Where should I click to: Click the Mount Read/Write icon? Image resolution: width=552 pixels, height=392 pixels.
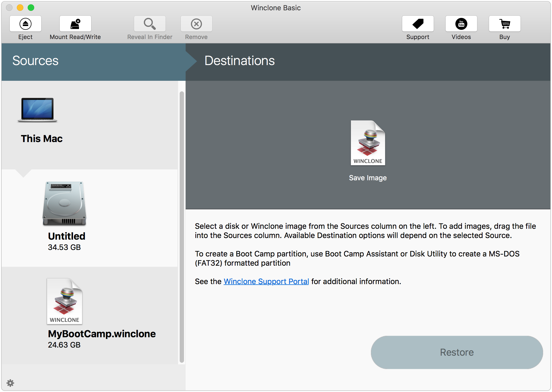pyautogui.click(x=75, y=24)
